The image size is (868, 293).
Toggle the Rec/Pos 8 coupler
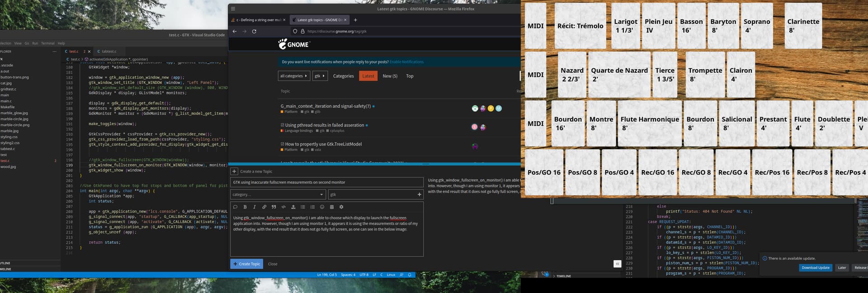812,172
